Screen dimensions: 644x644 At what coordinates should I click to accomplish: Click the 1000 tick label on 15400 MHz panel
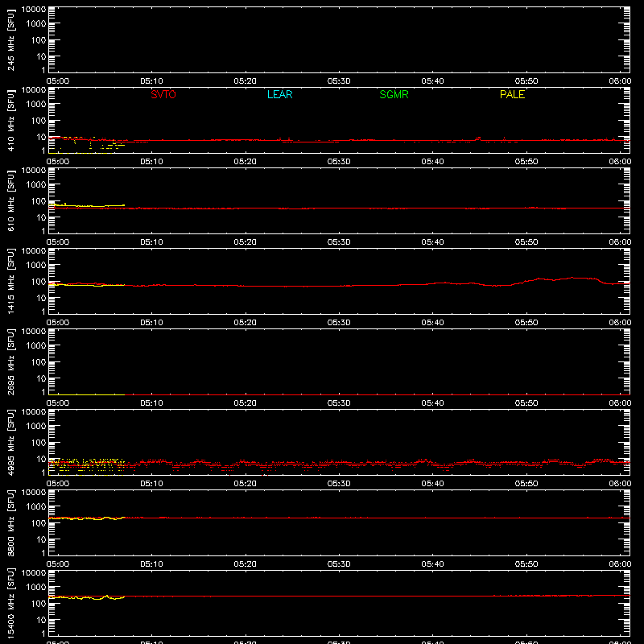(x=36, y=588)
